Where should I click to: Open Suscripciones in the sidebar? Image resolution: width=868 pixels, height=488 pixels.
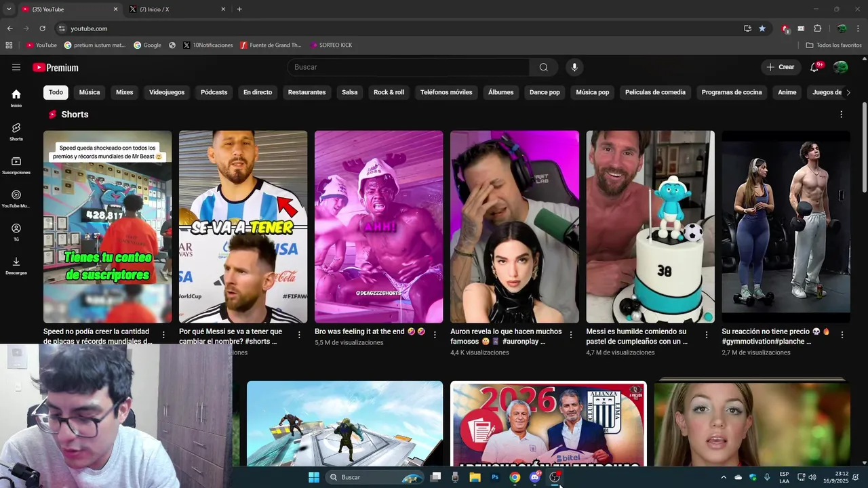(x=16, y=165)
